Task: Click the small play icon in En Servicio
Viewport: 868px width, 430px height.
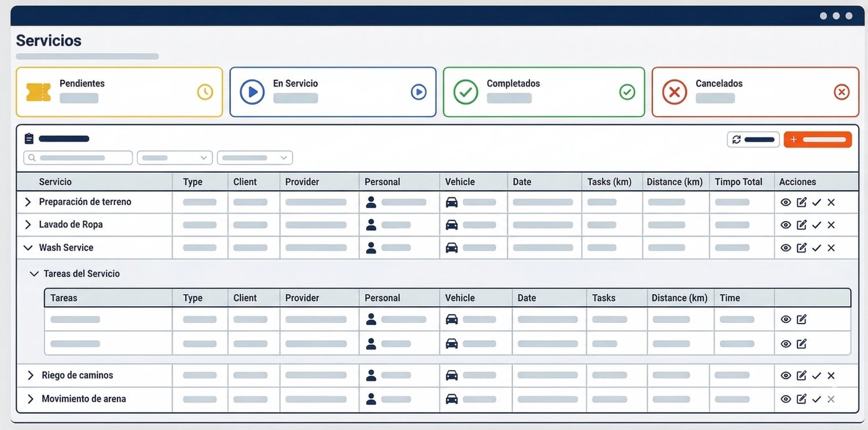Action: point(418,92)
